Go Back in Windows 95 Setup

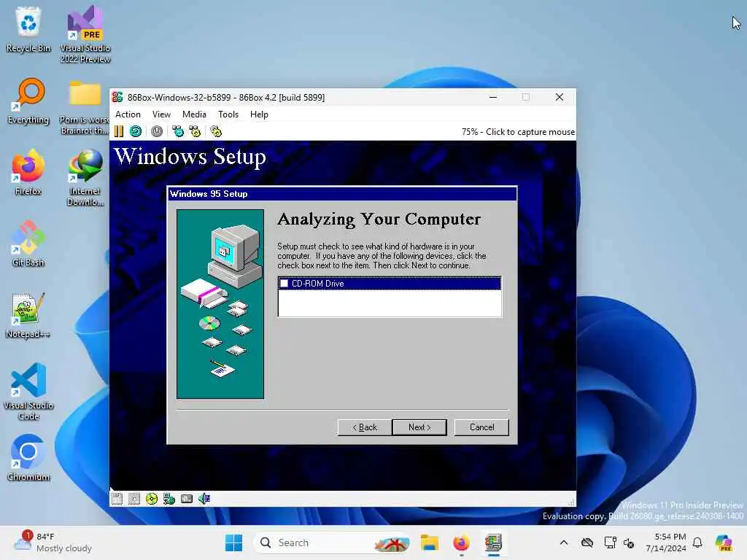[x=365, y=427]
